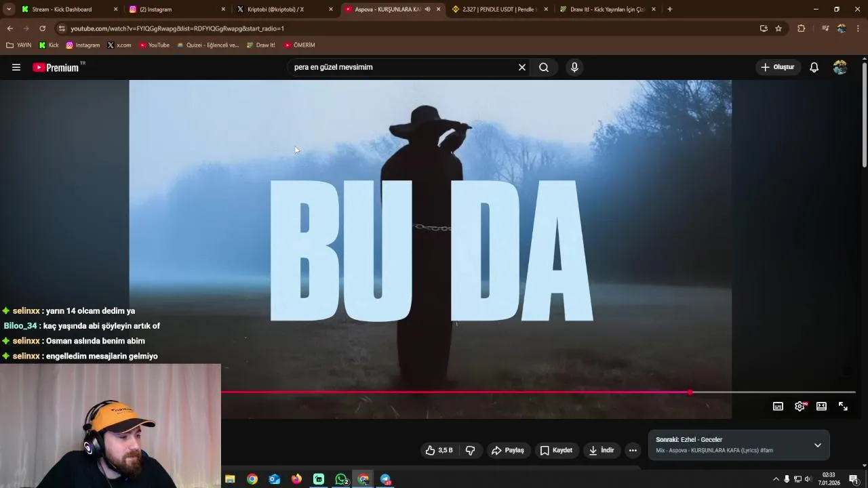The image size is (868, 488).
Task: Open Outlook from the taskbar
Action: coord(274,479)
